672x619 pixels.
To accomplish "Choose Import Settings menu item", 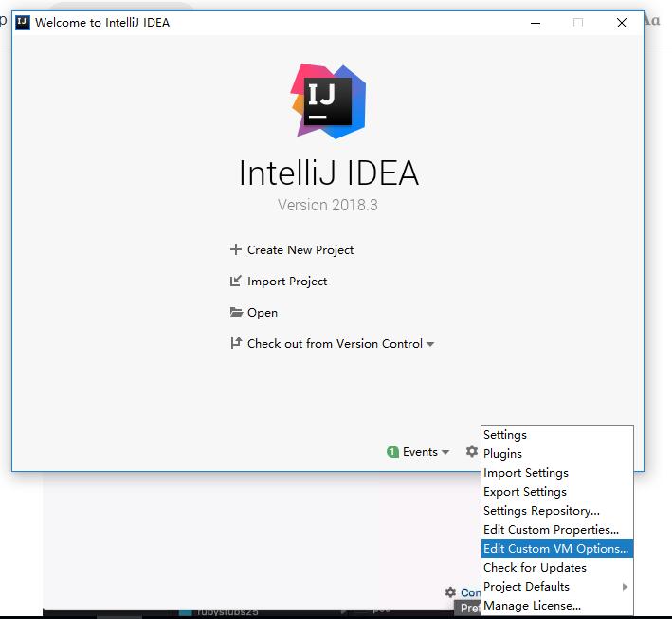I will (x=556, y=472).
